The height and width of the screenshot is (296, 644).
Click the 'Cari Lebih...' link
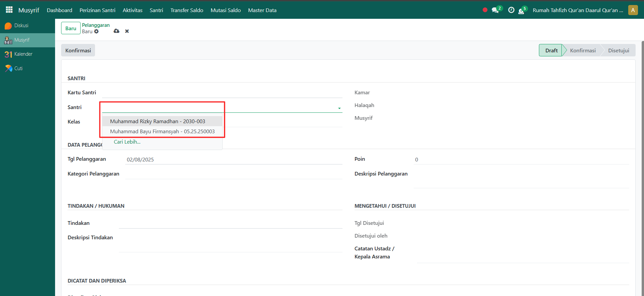[x=127, y=142]
